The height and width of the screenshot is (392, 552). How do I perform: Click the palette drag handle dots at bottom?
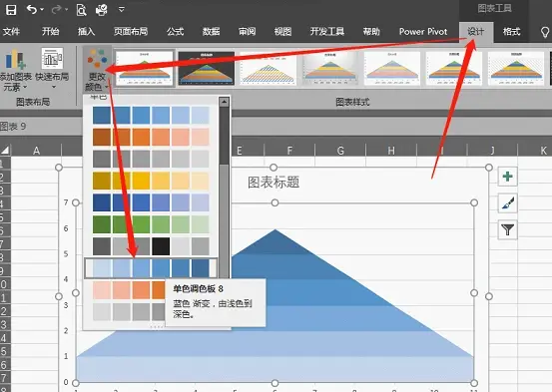click(157, 327)
